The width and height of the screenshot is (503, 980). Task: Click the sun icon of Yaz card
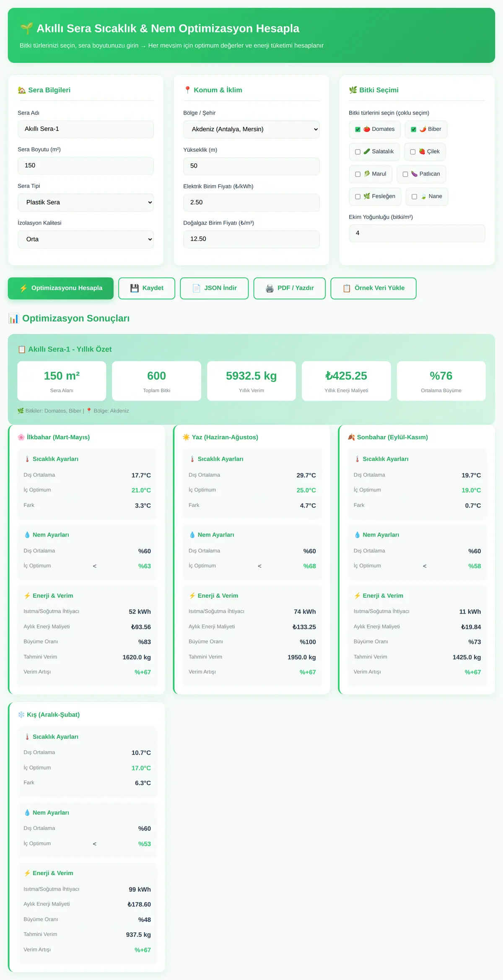(186, 437)
